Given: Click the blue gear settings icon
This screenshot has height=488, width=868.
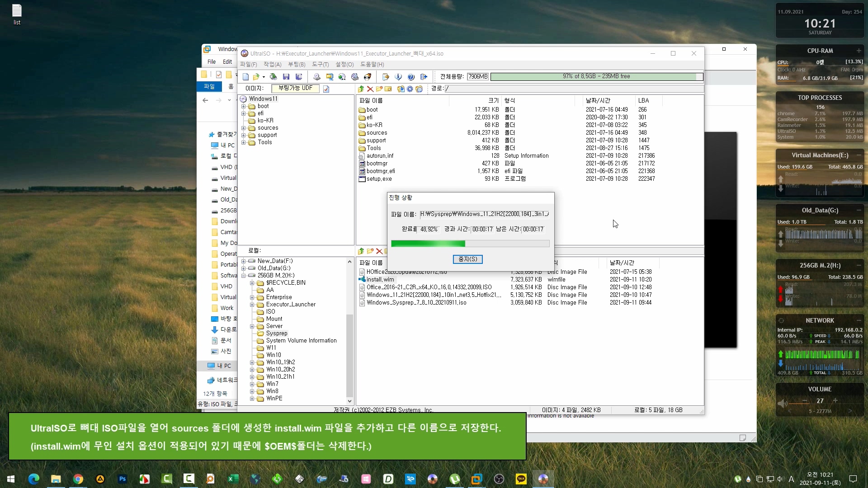Looking at the screenshot, I should (x=410, y=89).
